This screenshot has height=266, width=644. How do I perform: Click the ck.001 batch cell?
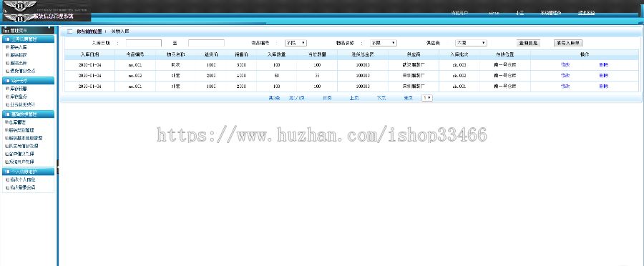[459, 87]
